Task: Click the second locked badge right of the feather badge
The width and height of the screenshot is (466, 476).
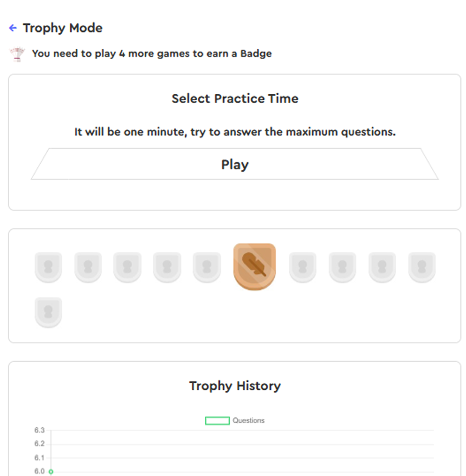Action: pyautogui.click(x=342, y=267)
